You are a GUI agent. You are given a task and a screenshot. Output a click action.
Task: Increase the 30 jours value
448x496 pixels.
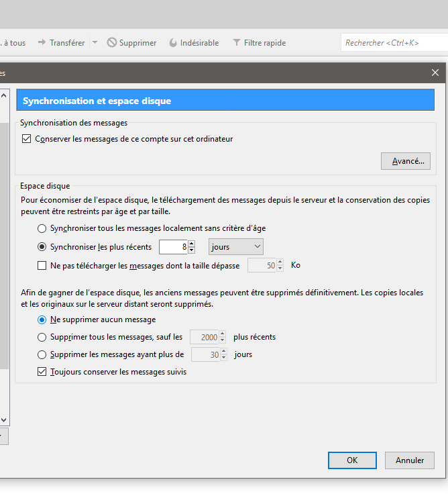point(224,351)
